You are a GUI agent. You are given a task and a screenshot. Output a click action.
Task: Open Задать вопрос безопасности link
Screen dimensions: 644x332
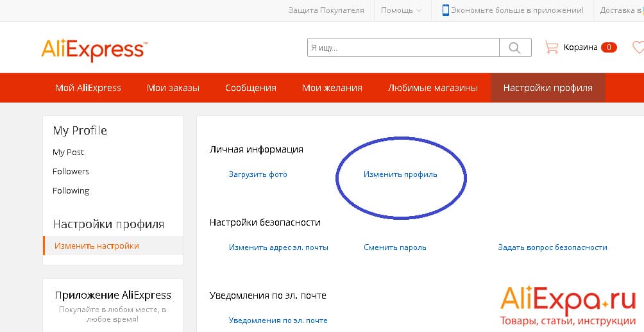552,247
